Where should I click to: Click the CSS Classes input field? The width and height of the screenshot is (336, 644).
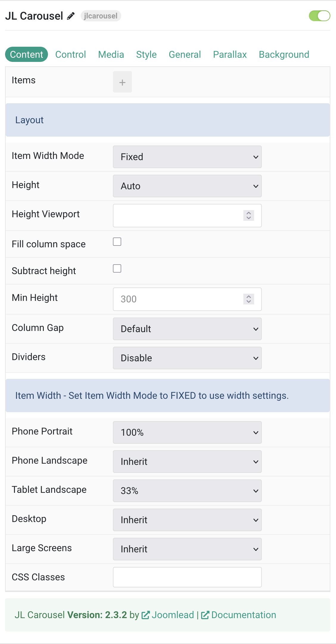tap(187, 577)
